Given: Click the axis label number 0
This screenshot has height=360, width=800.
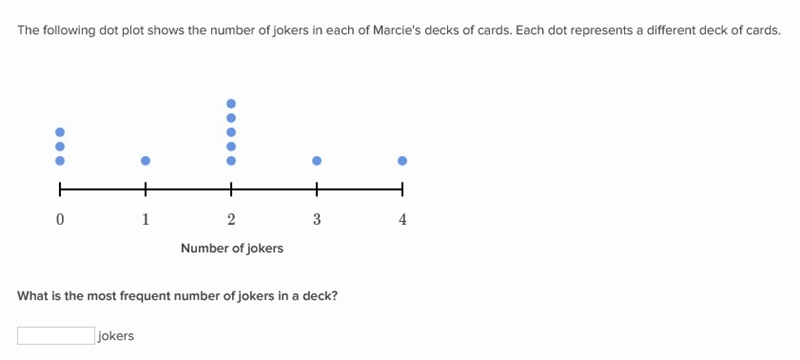Looking at the screenshot, I should point(60,220).
